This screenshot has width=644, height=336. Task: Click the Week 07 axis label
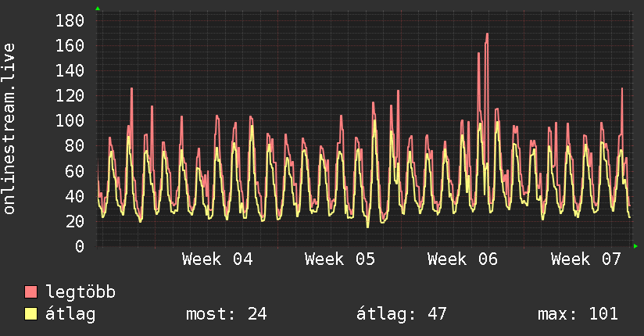[585, 259]
